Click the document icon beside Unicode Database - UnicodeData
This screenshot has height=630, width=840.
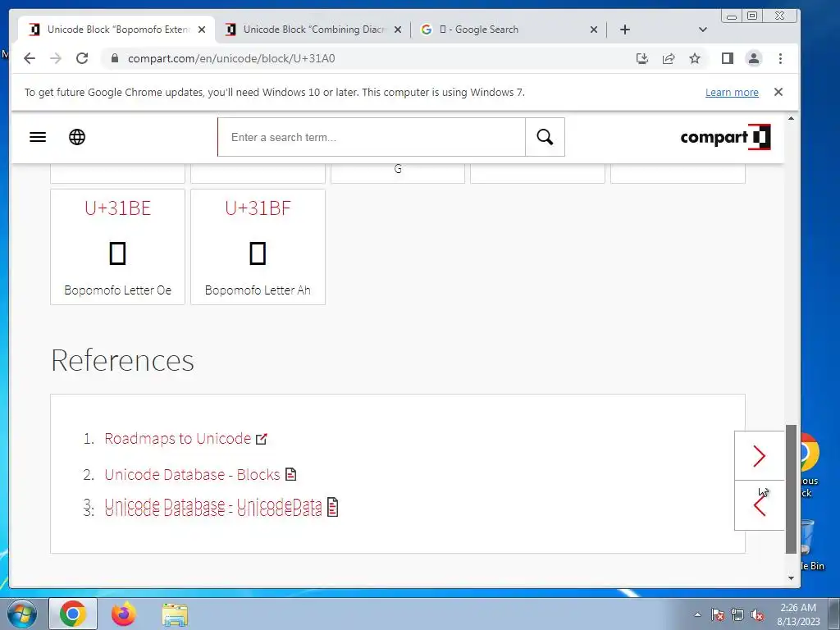(332, 507)
